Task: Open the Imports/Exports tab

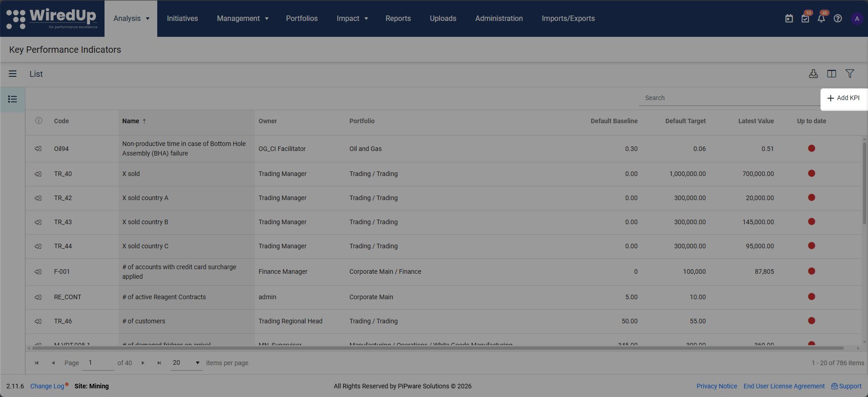Action: [x=568, y=19]
